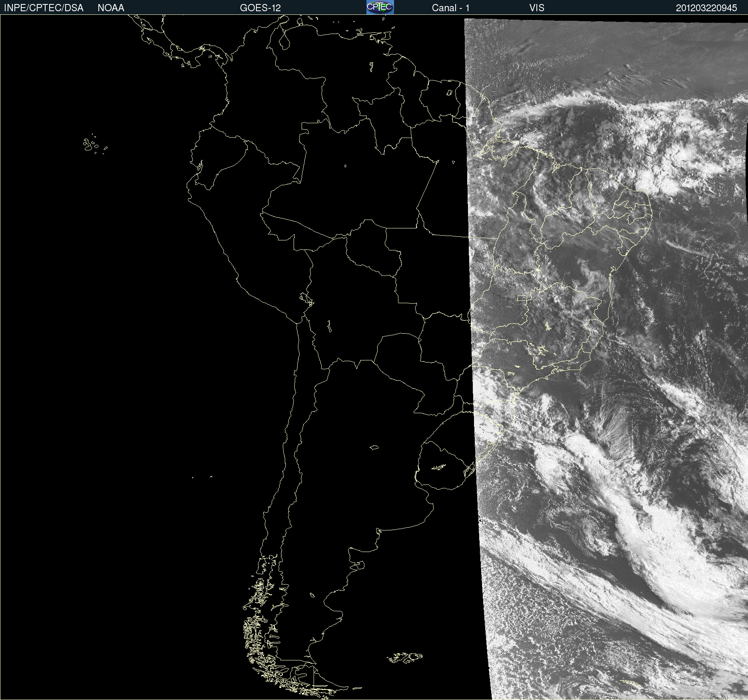
Task: Click the CPTEC logo in header
Action: point(380,7)
